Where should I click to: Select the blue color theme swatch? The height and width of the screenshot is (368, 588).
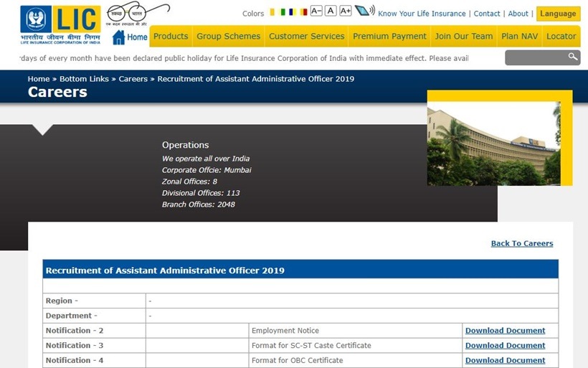[x=293, y=12]
